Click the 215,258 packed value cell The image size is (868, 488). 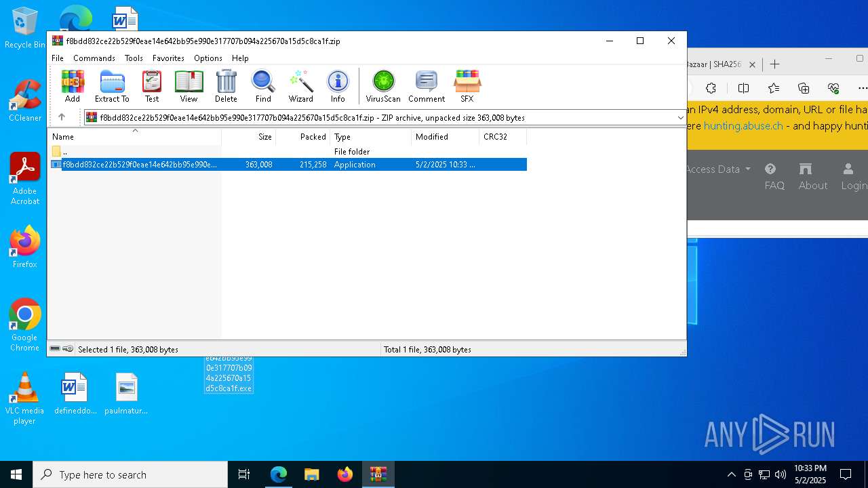tap(313, 165)
